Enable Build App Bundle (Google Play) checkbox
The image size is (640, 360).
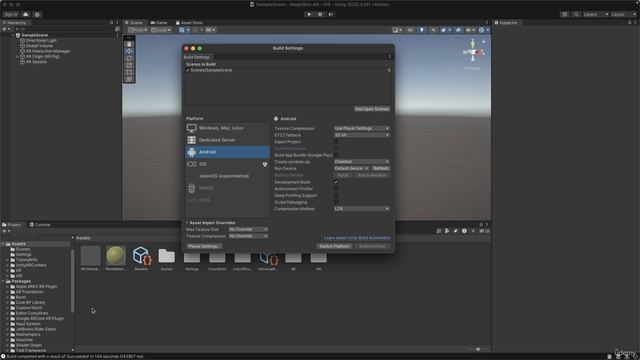pyautogui.click(x=336, y=155)
